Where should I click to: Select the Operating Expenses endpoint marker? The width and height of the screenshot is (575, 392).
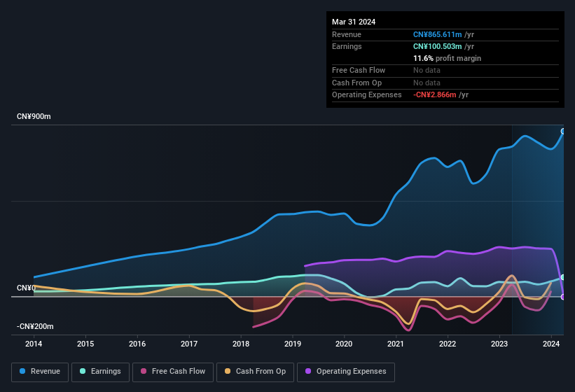(x=563, y=297)
